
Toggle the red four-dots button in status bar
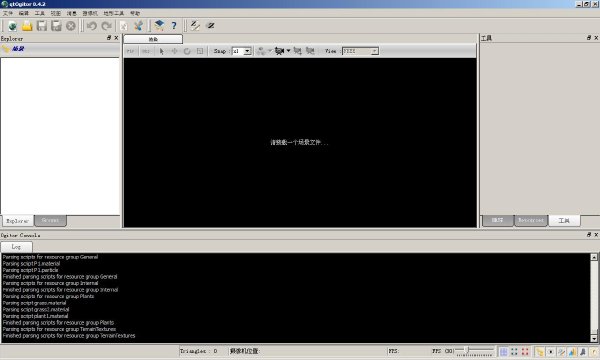(525, 351)
